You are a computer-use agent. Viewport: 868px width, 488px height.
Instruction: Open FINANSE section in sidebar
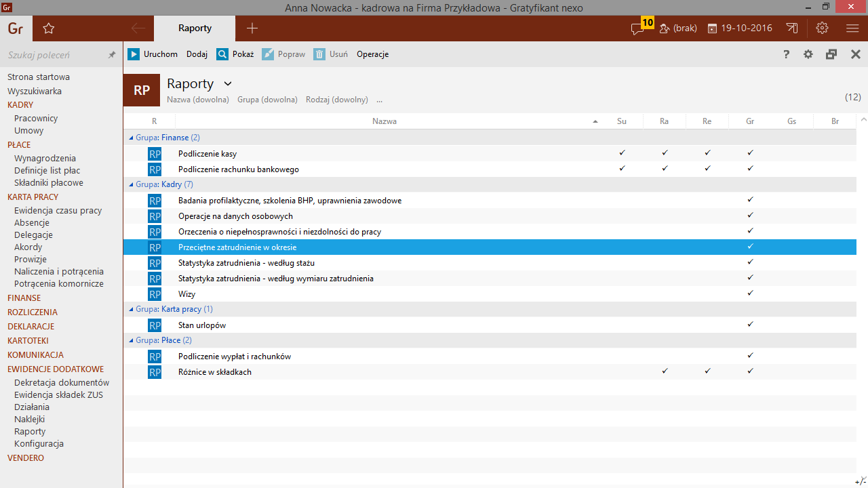coord(24,298)
